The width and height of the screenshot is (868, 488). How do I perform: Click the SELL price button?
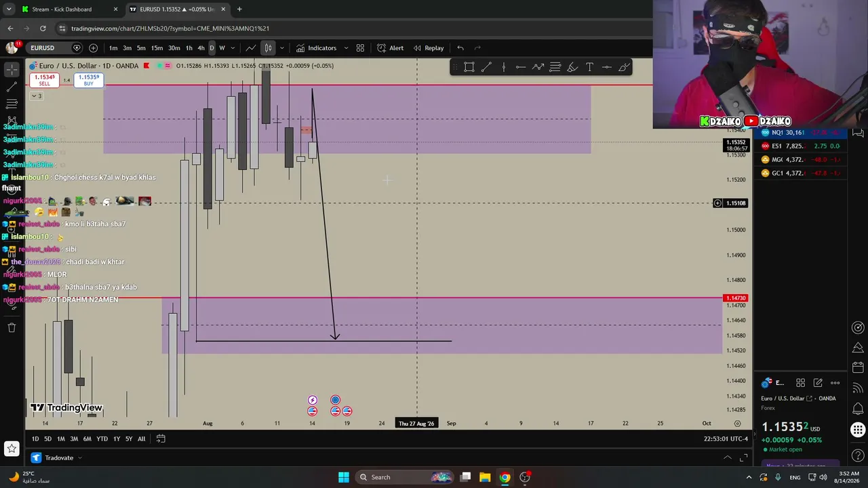pyautogui.click(x=44, y=80)
